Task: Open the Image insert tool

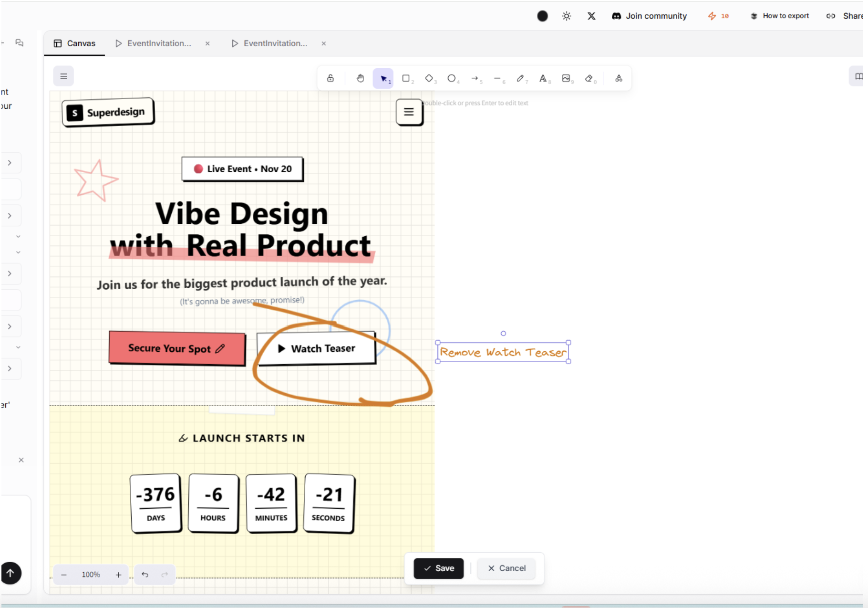Action: (x=566, y=78)
